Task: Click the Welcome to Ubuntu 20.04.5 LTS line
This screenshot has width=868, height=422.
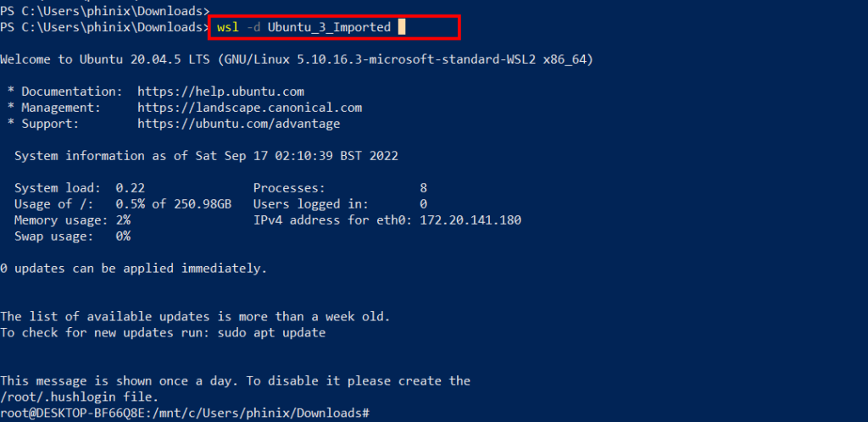Action: (297, 59)
